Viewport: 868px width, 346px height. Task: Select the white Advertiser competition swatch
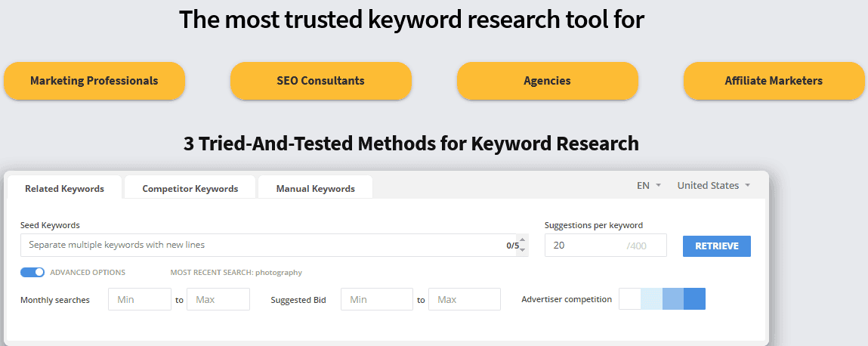[629, 299]
